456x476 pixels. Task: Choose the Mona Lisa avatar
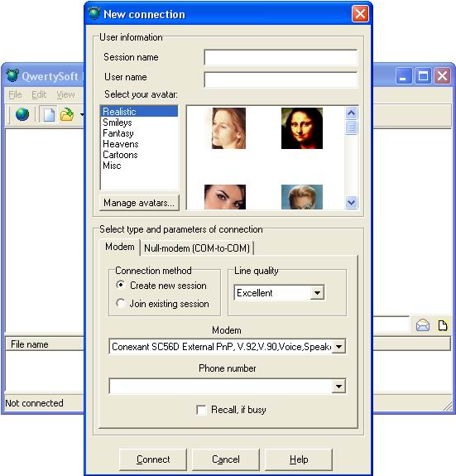(302, 128)
